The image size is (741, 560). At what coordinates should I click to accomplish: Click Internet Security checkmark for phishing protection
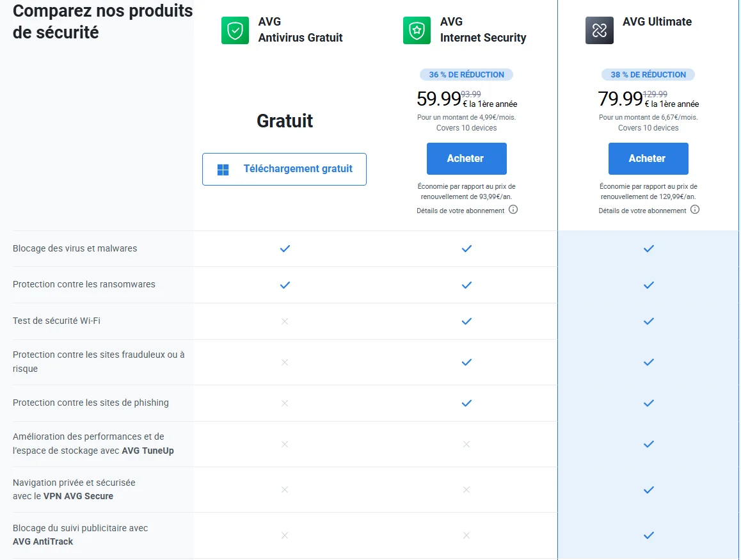466,403
